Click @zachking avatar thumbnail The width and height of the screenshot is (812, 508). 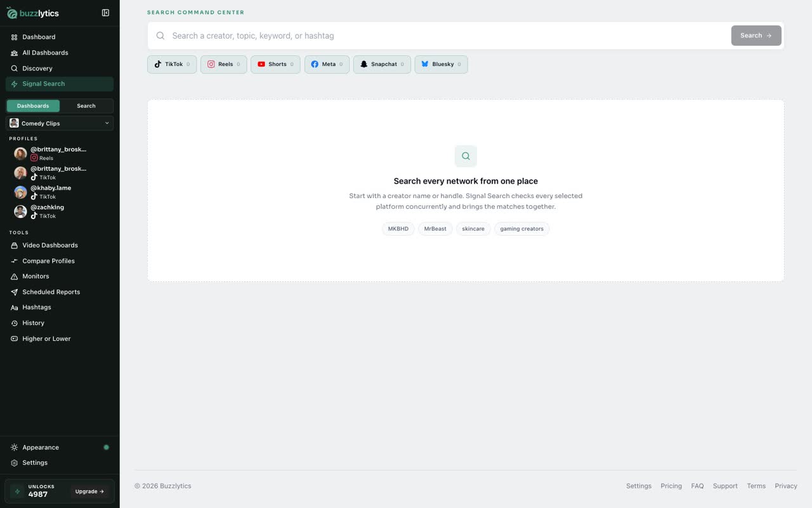pyautogui.click(x=20, y=211)
